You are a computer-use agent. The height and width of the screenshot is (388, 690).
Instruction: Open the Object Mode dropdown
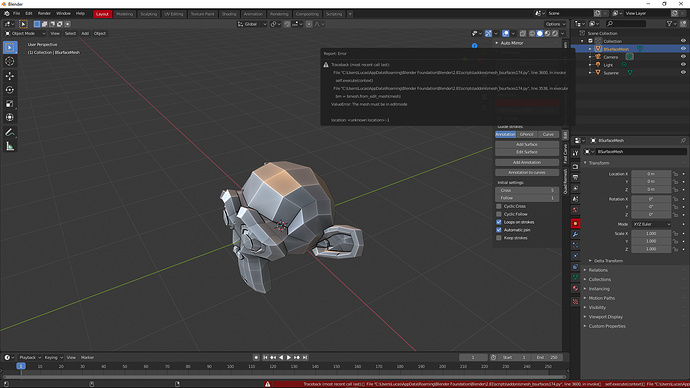click(x=25, y=33)
